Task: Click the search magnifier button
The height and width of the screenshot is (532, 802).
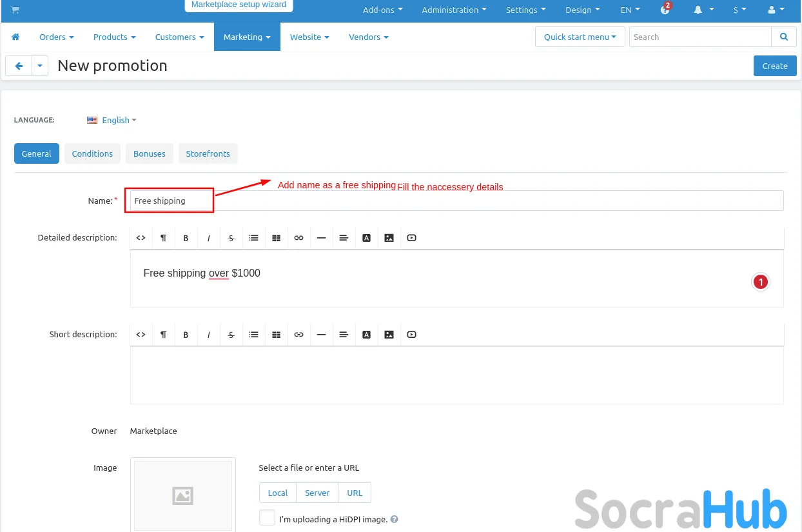Action: [783, 37]
